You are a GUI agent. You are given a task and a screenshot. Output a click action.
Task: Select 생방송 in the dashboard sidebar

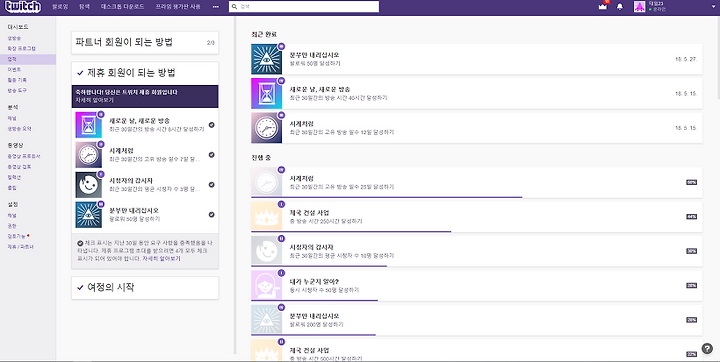click(x=14, y=38)
